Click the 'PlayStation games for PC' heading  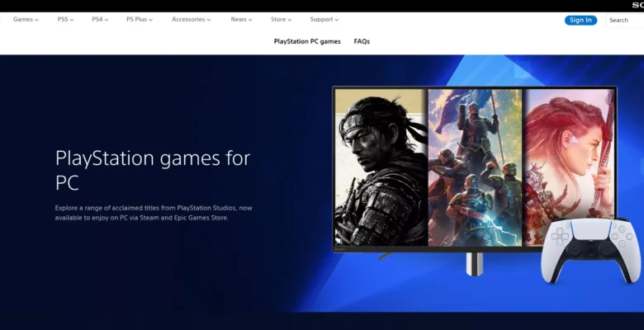click(153, 170)
